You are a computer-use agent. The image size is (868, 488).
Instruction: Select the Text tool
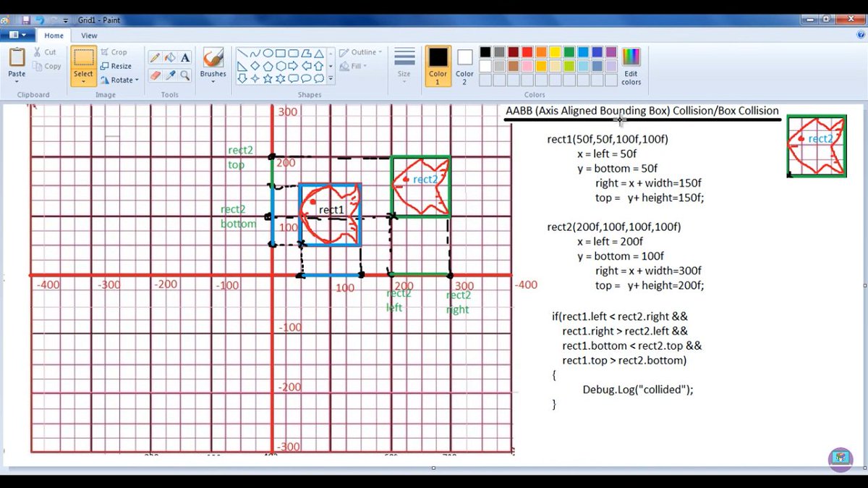[185, 57]
